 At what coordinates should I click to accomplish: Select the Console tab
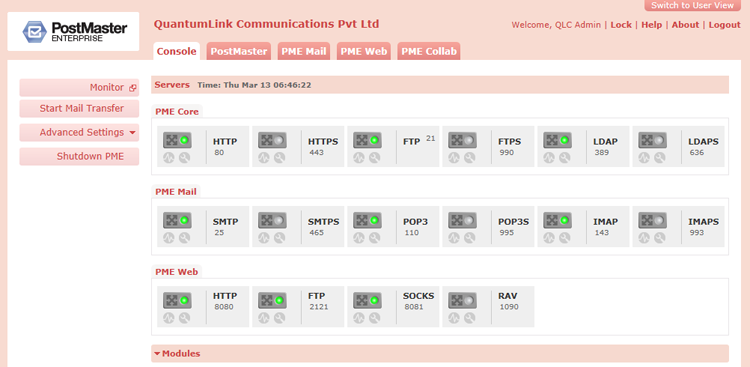click(x=176, y=51)
